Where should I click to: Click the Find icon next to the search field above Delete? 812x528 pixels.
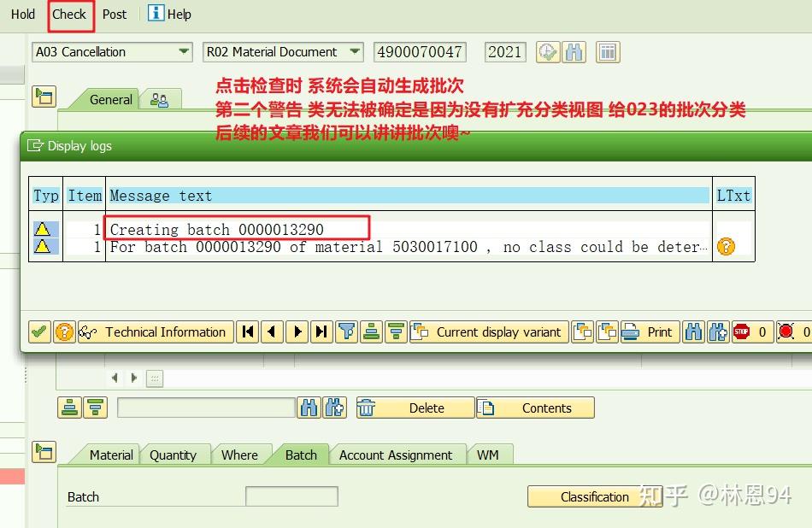coord(309,408)
